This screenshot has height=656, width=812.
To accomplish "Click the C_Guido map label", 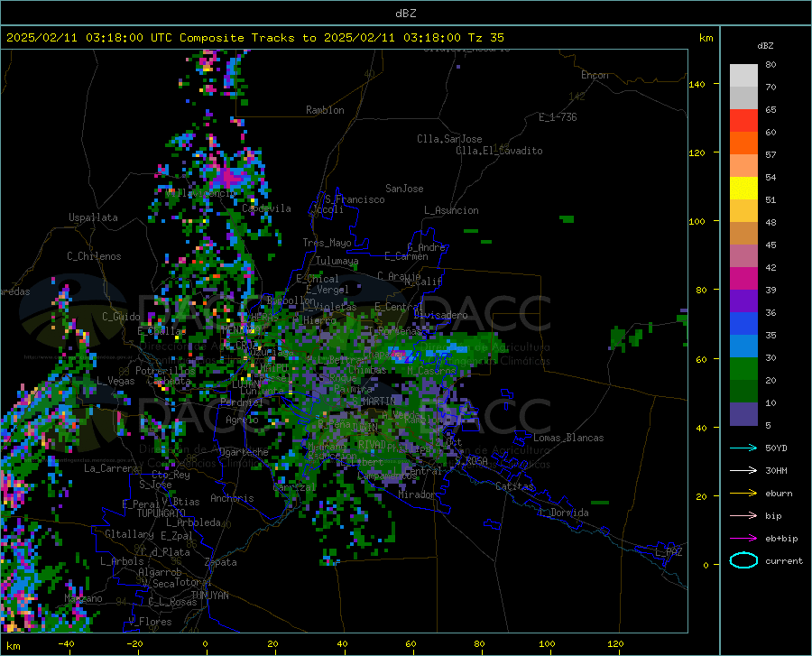I will (121, 317).
